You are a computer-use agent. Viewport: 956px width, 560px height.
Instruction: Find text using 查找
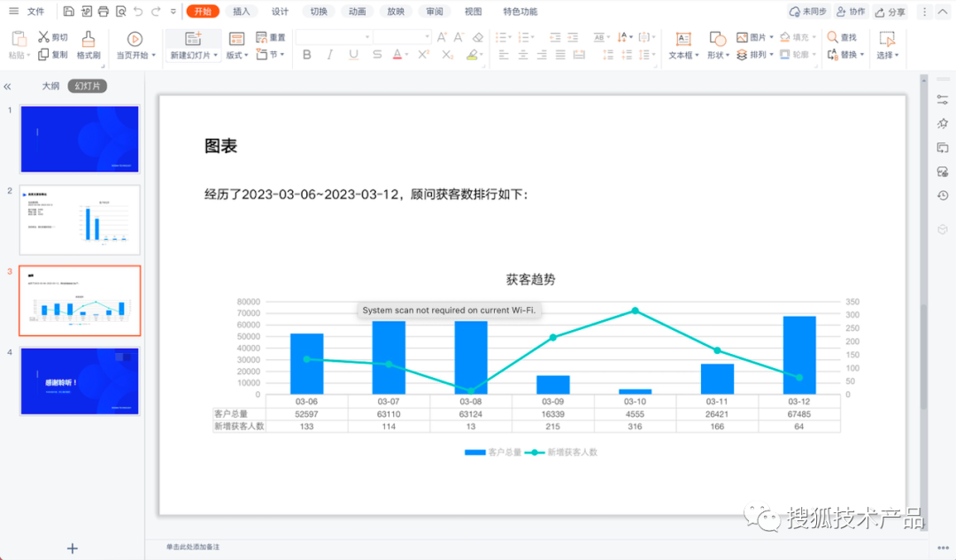[842, 37]
